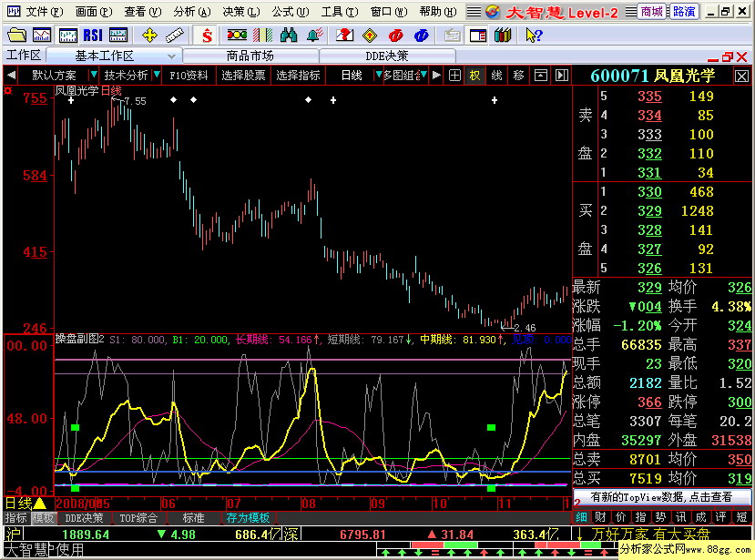755x560 pixels.
Task: Toggle the 权 price adjustment button
Action: (475, 75)
